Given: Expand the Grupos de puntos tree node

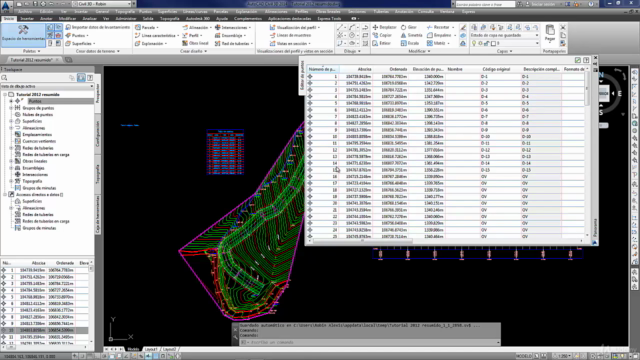Looking at the screenshot, I should pos(11,108).
